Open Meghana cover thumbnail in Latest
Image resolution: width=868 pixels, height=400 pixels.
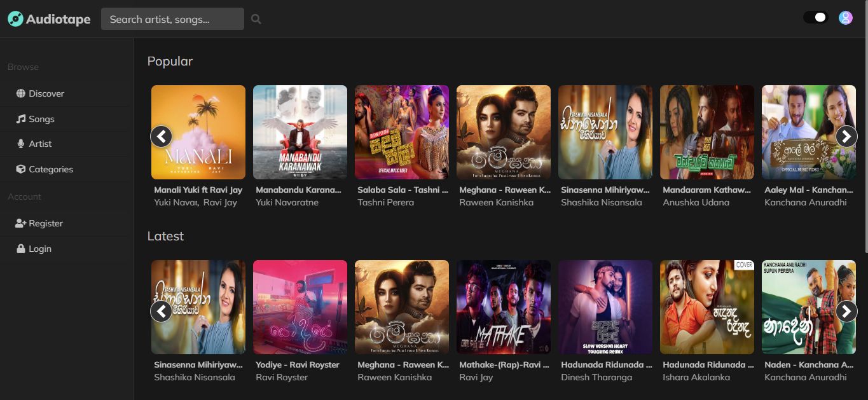point(402,307)
